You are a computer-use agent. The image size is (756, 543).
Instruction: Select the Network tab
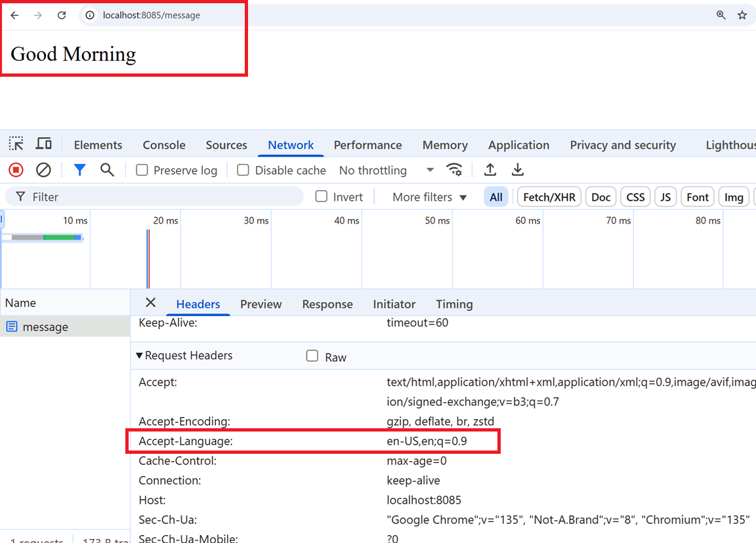(291, 145)
